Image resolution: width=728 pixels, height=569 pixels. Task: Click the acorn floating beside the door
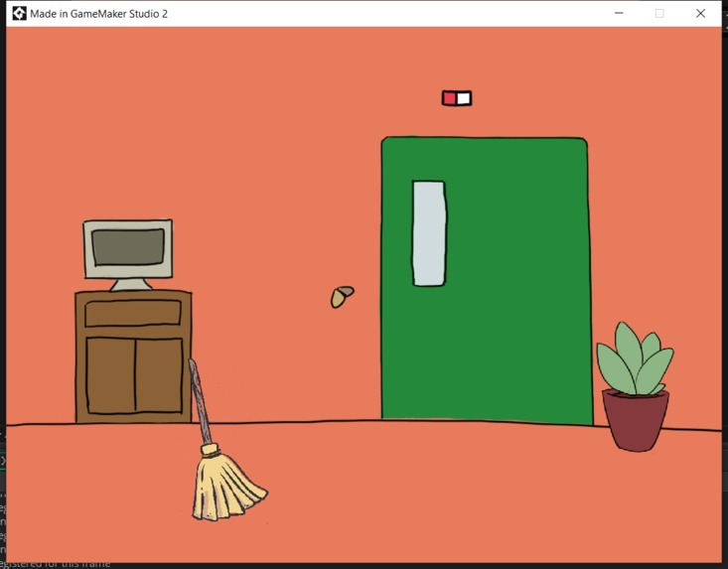point(343,297)
